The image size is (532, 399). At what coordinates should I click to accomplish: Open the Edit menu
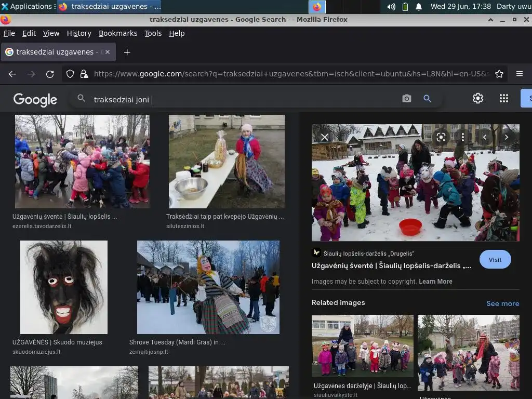(29, 33)
